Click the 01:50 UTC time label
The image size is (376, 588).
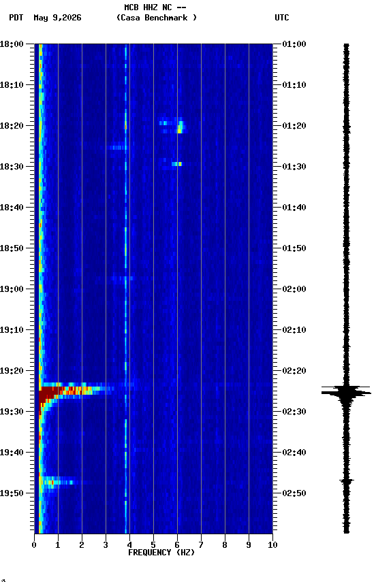click(294, 248)
